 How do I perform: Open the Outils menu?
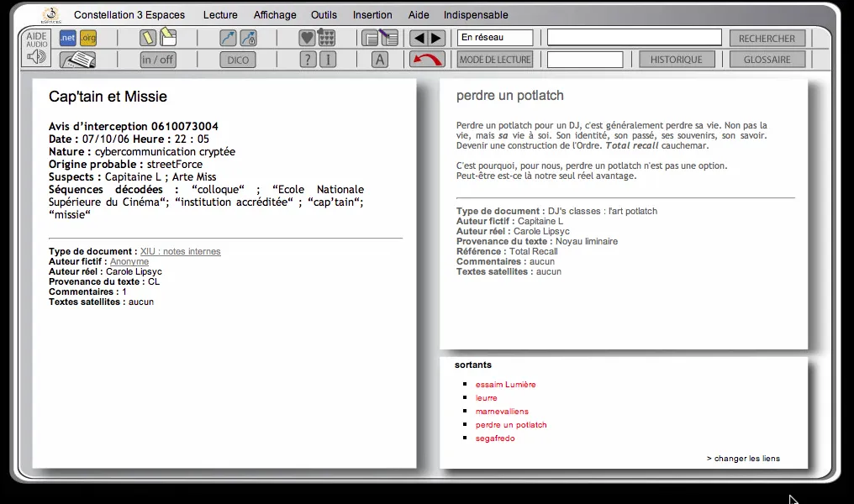pyautogui.click(x=324, y=15)
